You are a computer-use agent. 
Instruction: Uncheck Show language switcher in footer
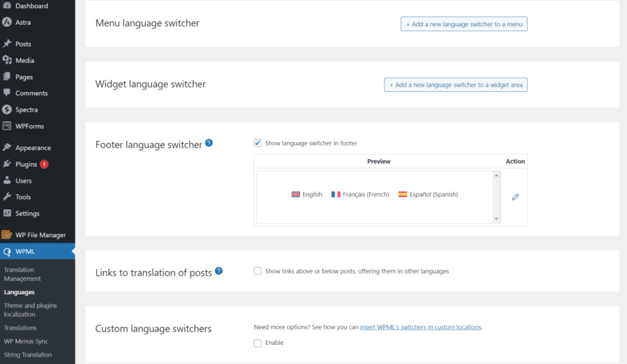[x=258, y=143]
